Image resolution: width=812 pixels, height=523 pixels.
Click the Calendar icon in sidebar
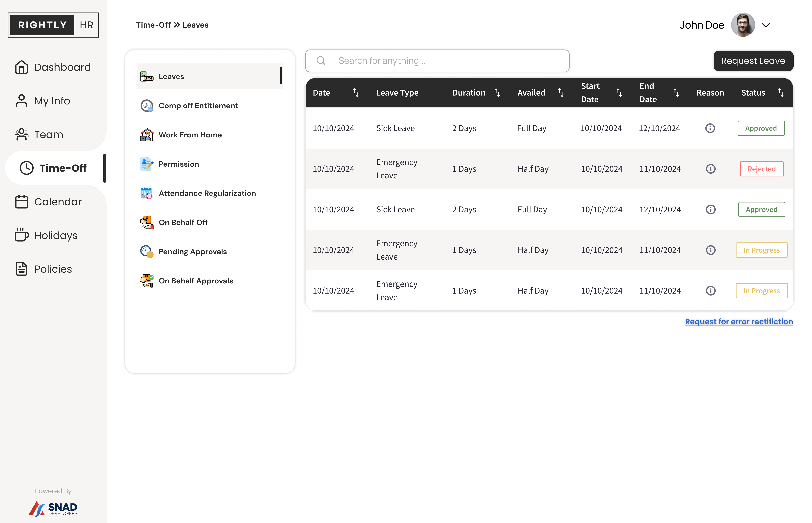(x=21, y=201)
